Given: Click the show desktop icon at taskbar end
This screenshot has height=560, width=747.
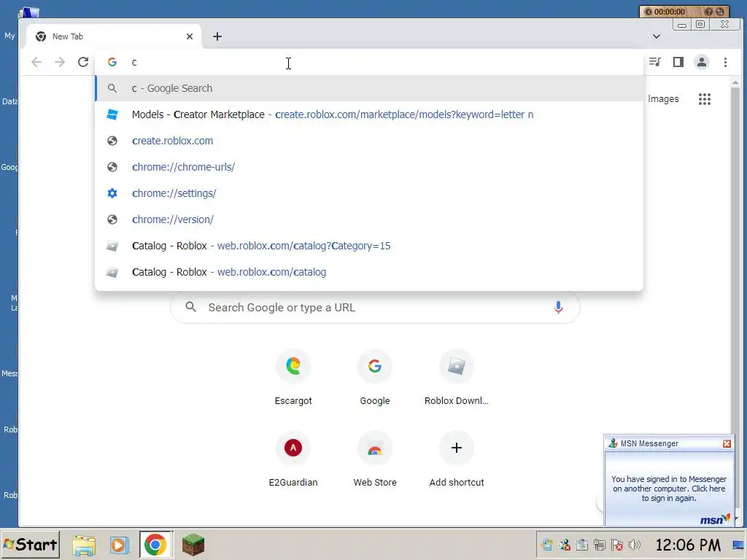Looking at the screenshot, I should coord(739,544).
